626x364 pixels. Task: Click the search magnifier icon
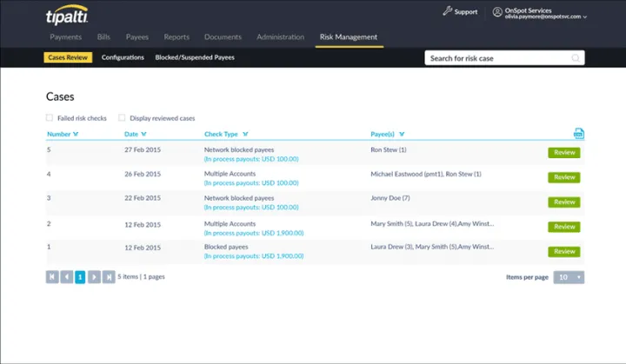pos(575,58)
